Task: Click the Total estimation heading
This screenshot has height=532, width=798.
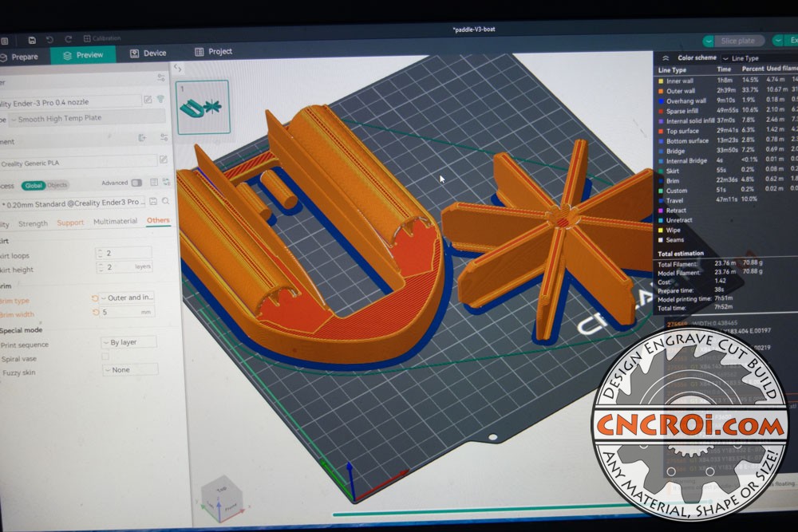Action: pos(681,254)
